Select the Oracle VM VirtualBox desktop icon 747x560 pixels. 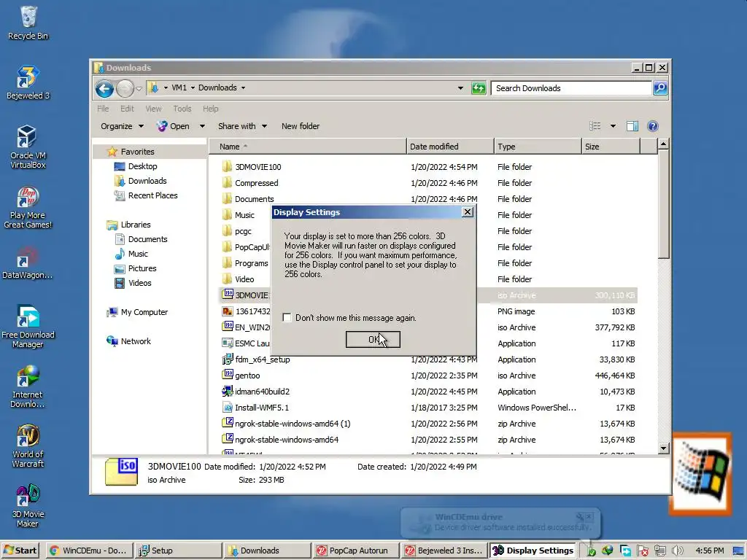click(x=28, y=147)
